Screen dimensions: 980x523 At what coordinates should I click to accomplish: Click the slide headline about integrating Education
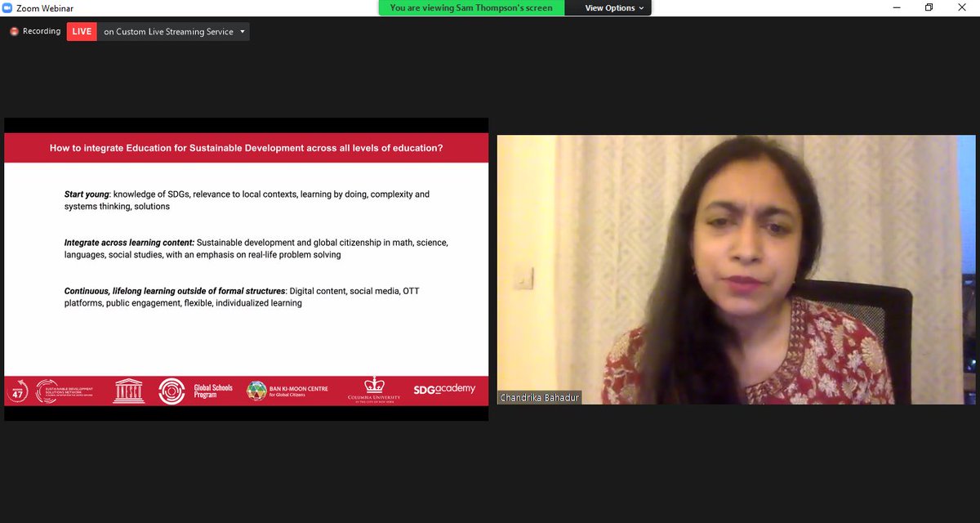point(247,148)
